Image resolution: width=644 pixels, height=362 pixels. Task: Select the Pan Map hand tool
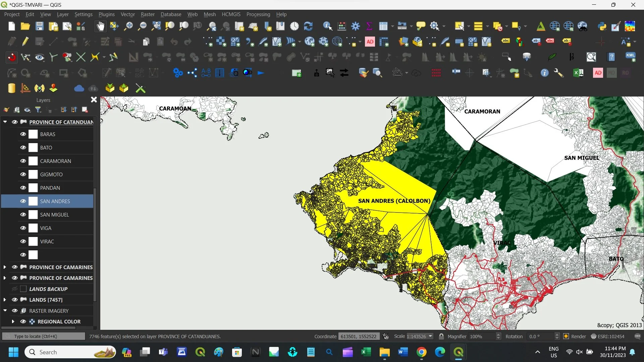tap(100, 26)
